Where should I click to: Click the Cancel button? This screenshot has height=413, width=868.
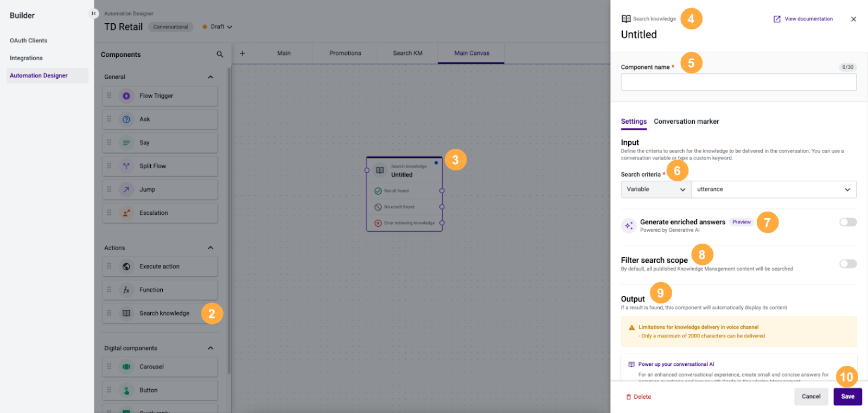click(x=811, y=397)
